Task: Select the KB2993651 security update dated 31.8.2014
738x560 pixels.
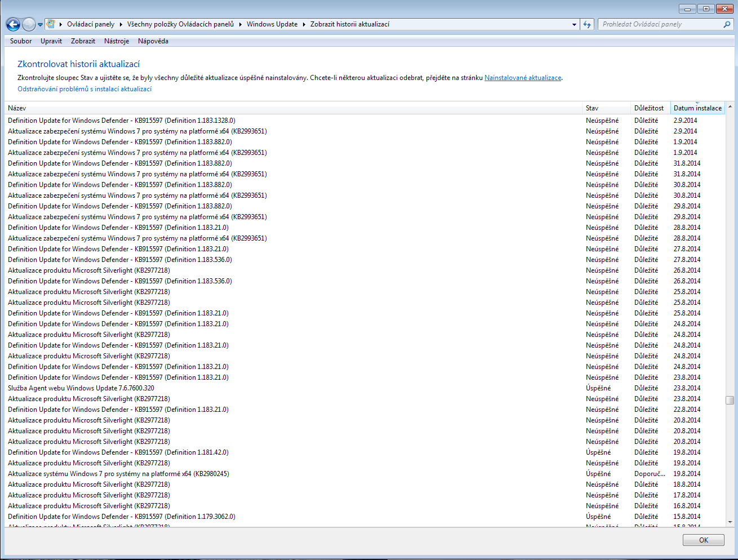Action: pyautogui.click(x=365, y=174)
